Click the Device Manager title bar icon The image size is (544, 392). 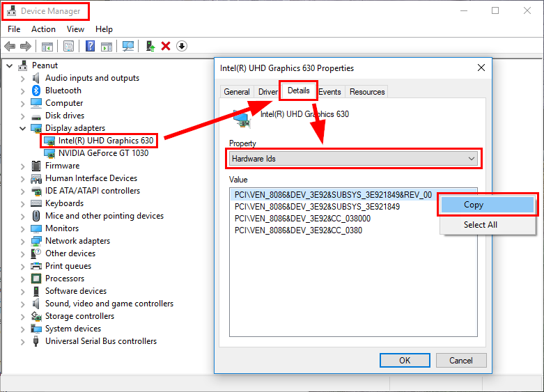click(11, 11)
